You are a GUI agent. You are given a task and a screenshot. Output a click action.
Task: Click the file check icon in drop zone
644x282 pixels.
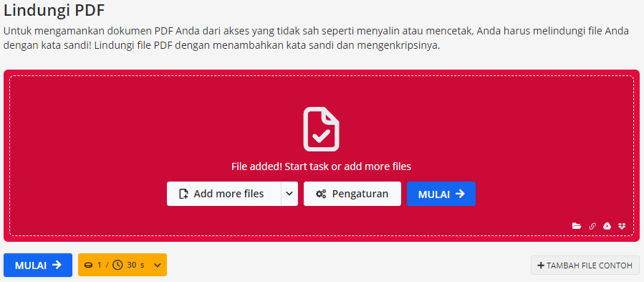click(321, 129)
